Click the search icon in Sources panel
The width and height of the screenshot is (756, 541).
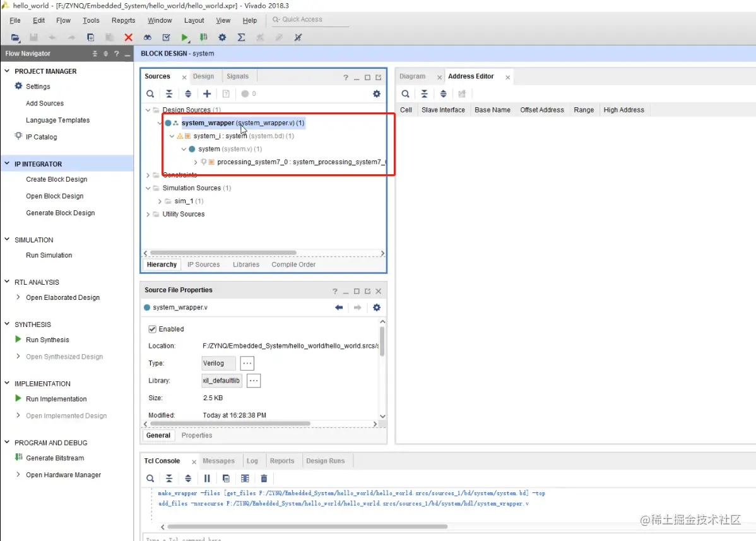(150, 94)
